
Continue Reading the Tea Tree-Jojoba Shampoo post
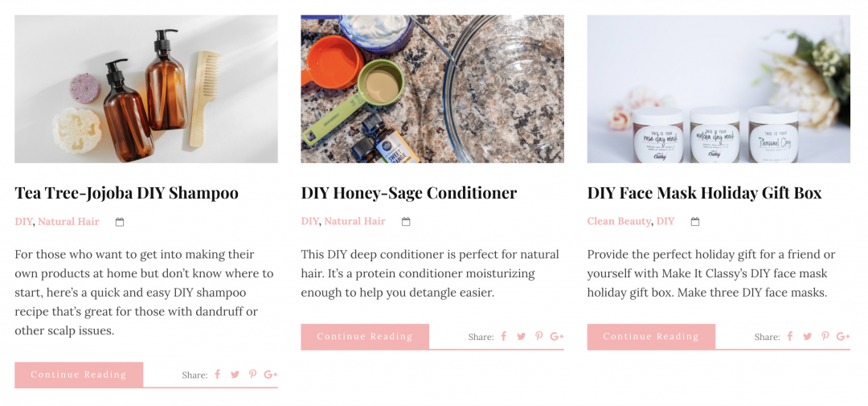pyautogui.click(x=79, y=375)
